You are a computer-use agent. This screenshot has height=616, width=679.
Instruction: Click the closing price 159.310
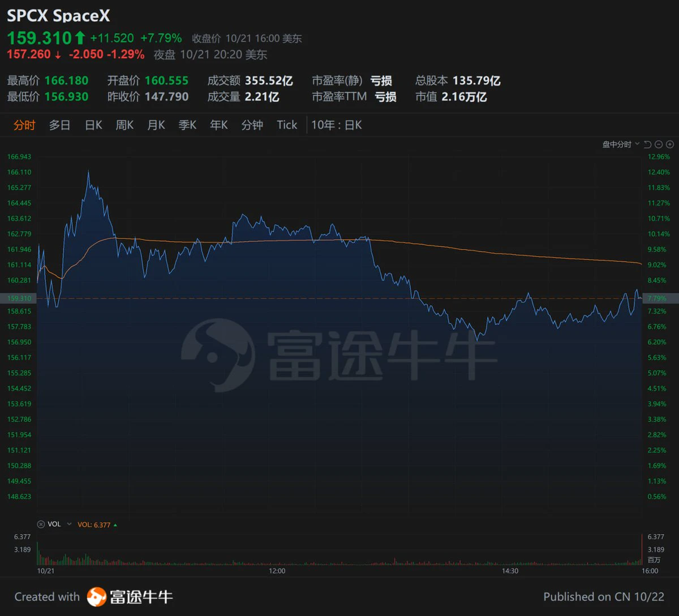tap(39, 38)
